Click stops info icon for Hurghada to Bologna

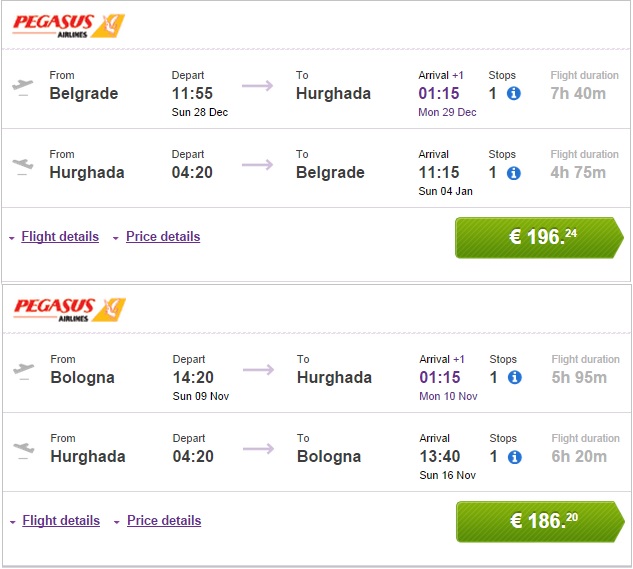[514, 457]
